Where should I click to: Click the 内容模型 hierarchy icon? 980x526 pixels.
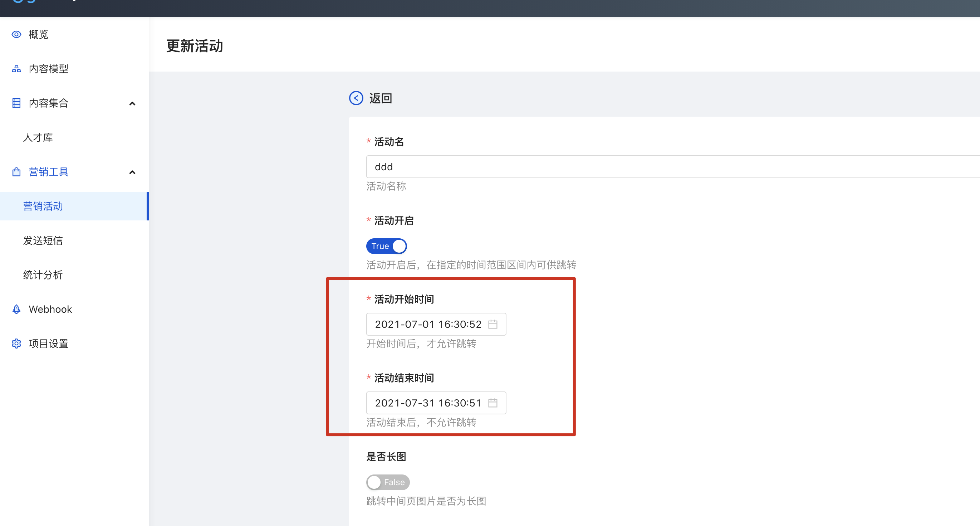point(16,69)
